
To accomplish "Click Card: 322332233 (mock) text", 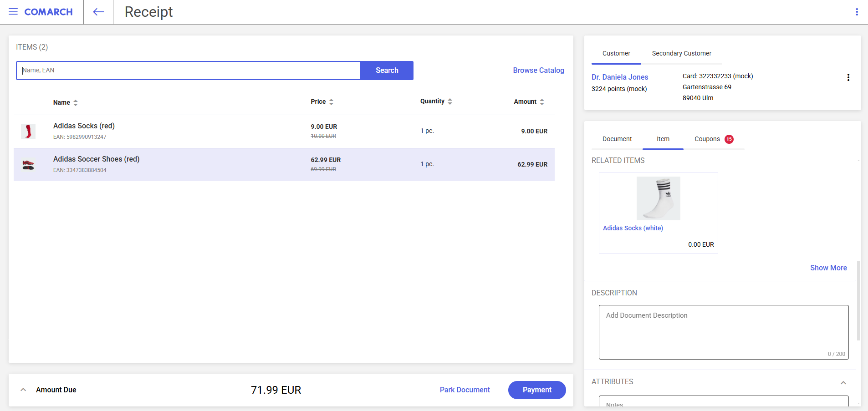I will coord(718,76).
